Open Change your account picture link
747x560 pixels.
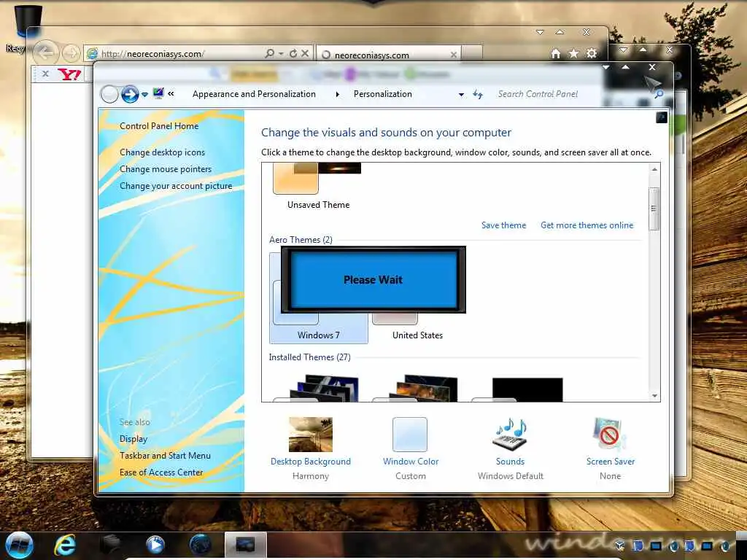(176, 186)
